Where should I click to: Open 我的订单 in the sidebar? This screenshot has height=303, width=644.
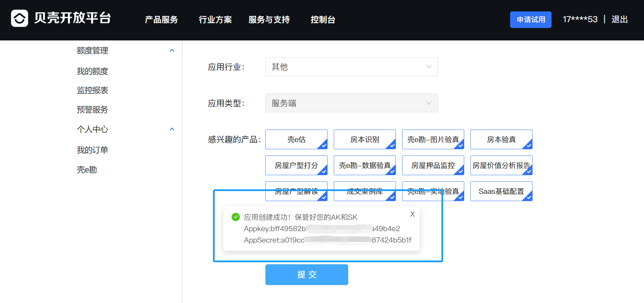(x=92, y=150)
